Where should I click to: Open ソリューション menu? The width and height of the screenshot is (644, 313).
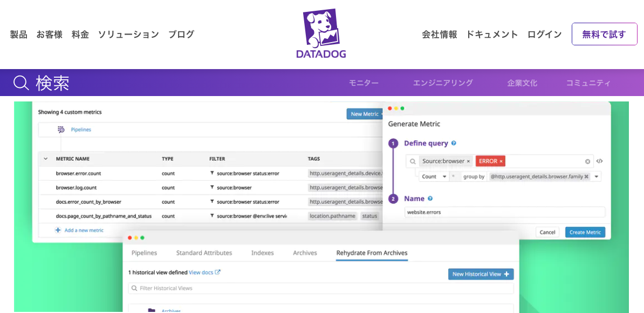click(128, 35)
